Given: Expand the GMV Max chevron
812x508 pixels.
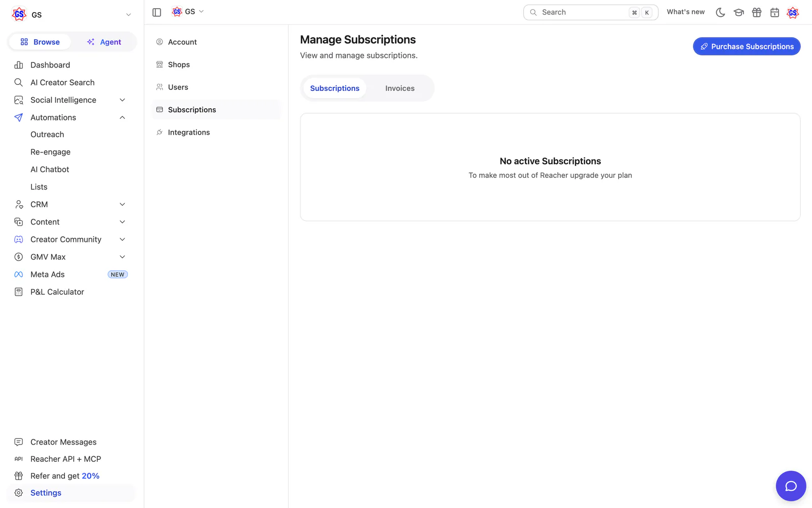Looking at the screenshot, I should tap(122, 257).
